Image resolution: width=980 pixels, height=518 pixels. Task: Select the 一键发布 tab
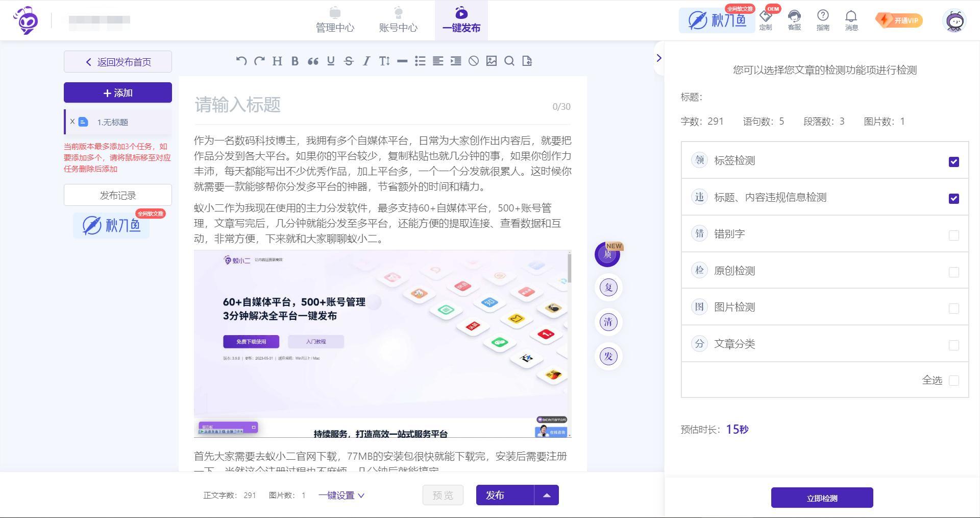click(461, 20)
